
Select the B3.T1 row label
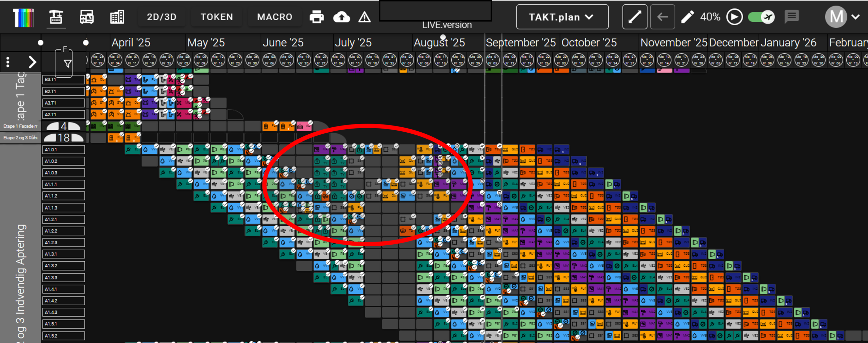click(63, 79)
